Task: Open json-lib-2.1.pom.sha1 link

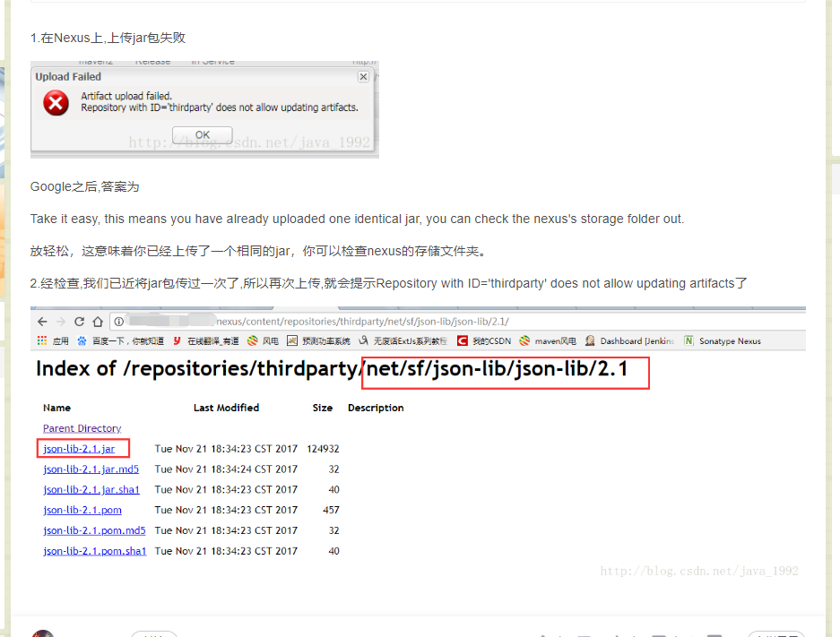Action: pos(94,550)
